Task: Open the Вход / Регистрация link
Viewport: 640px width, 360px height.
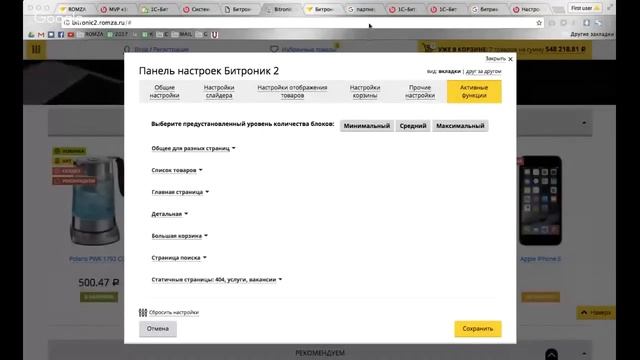Action: point(161,49)
